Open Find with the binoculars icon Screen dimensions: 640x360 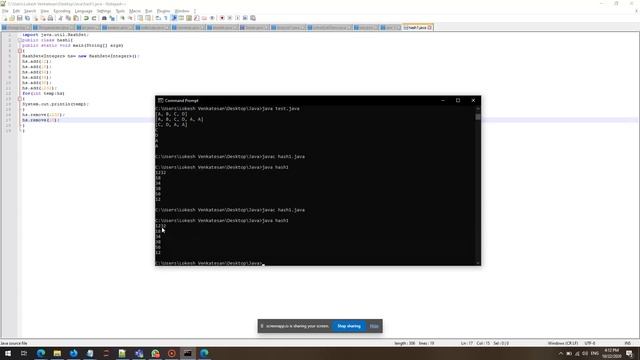[104, 18]
